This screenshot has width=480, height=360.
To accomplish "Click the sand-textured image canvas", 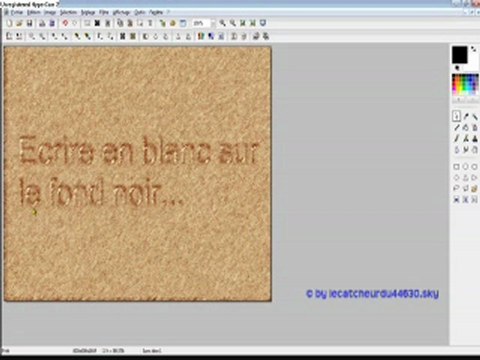I will (138, 174).
